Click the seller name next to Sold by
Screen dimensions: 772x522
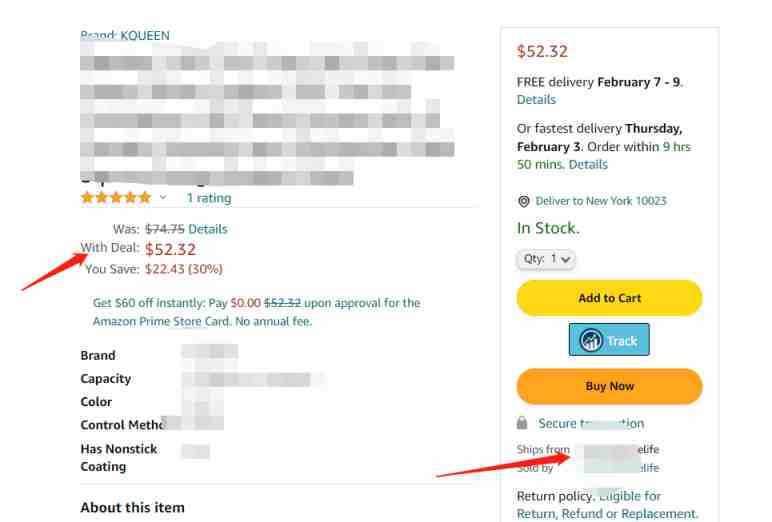[x=621, y=468]
